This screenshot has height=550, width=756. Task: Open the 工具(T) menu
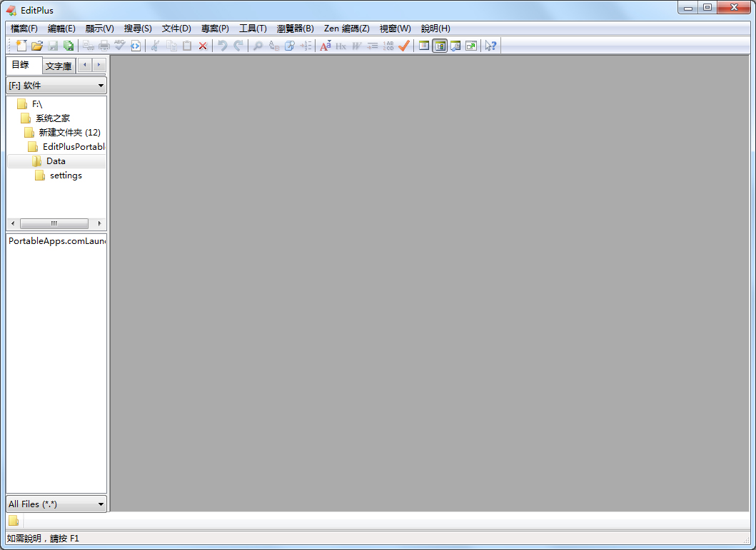251,29
